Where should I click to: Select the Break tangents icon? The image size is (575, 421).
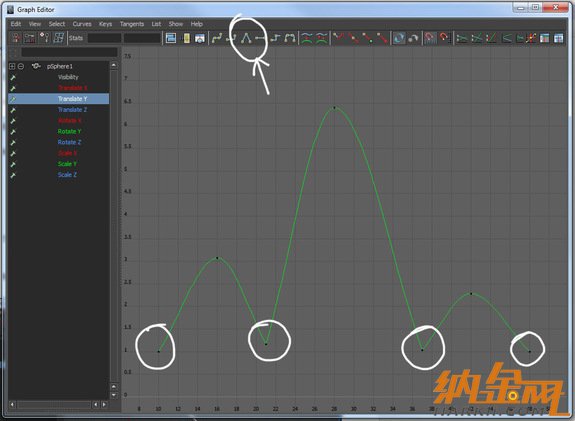(x=338, y=38)
